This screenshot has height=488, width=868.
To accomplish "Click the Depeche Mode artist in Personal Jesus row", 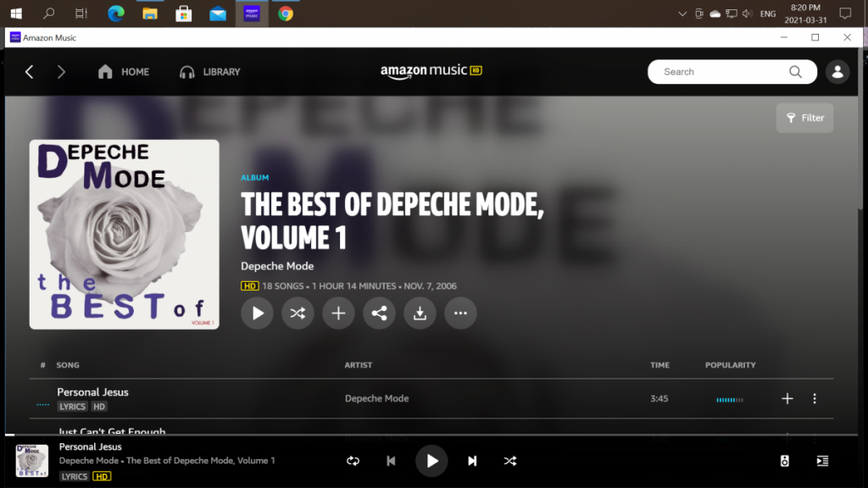I will coord(376,398).
